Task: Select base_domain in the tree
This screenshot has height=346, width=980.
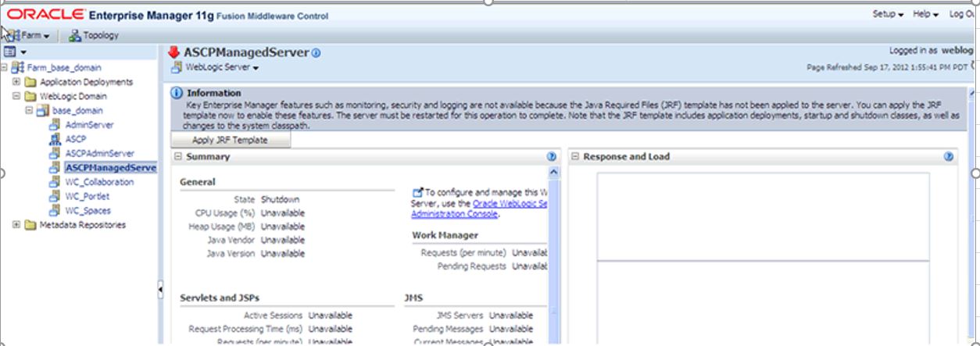Action: [x=77, y=111]
